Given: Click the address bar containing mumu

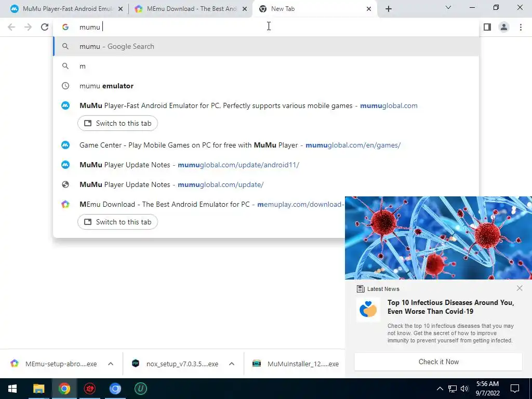Looking at the screenshot, I should [x=266, y=27].
